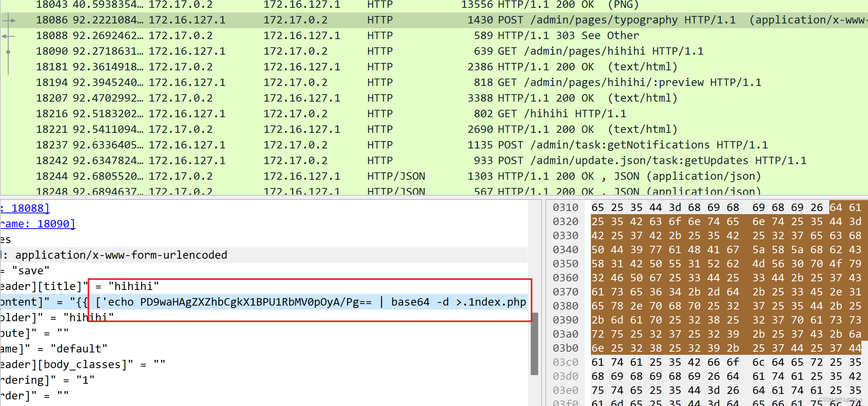Viewport: 868px width, 406px height.
Task: Click timestamp 92.5183202 in packet 18216
Action: point(108,114)
